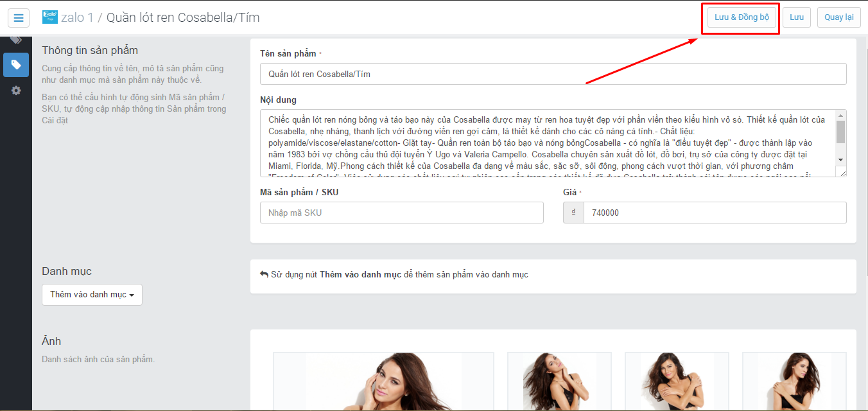Select the fourth product image thumbnail
The image size is (868, 411).
pyautogui.click(x=794, y=381)
